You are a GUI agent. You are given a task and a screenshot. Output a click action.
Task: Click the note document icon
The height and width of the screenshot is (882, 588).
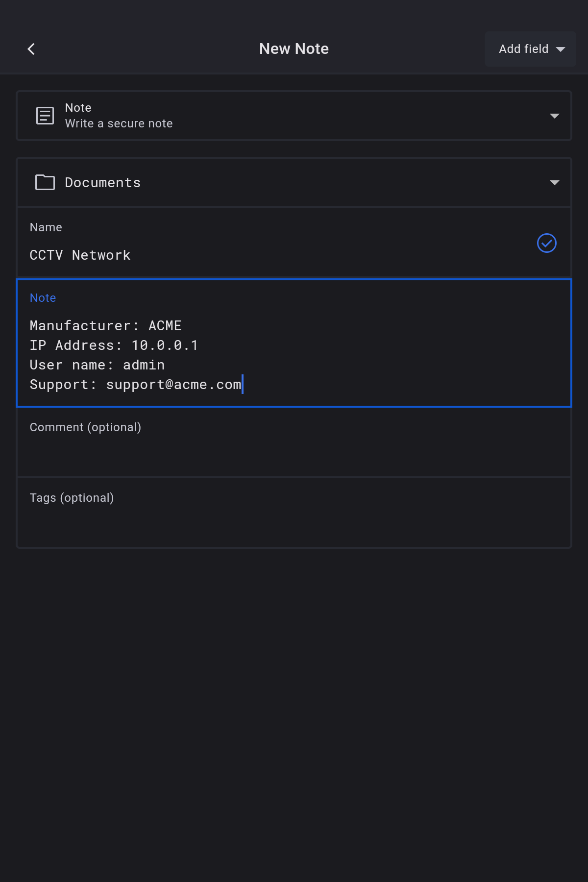tap(45, 116)
